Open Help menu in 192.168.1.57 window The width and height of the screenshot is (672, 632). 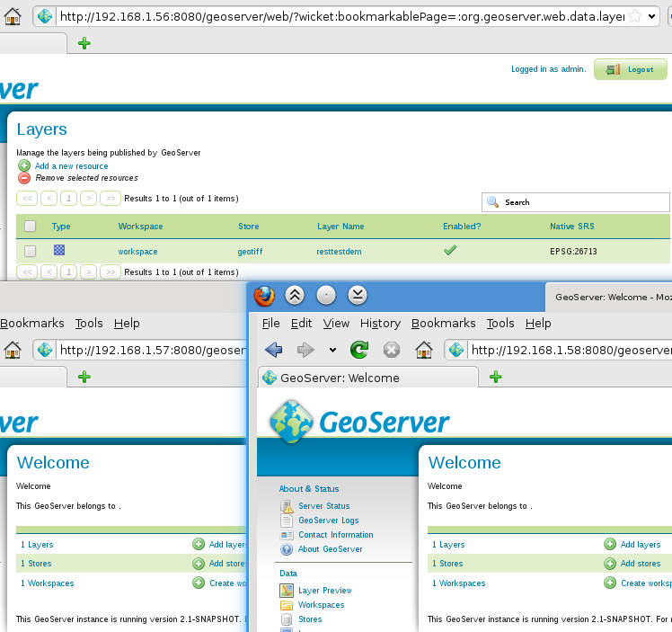(127, 324)
